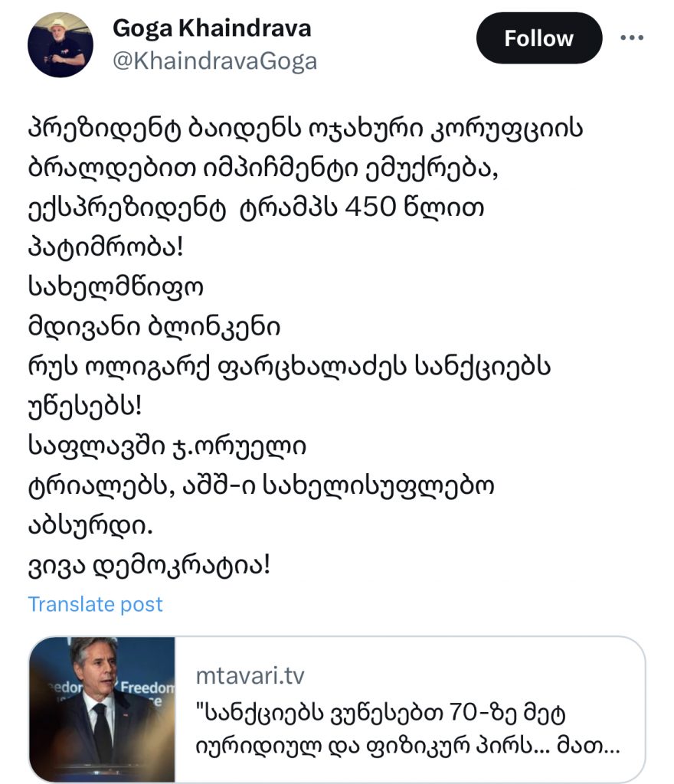
Task: Open Goga Khaindrava's profile picture
Action: [60, 45]
